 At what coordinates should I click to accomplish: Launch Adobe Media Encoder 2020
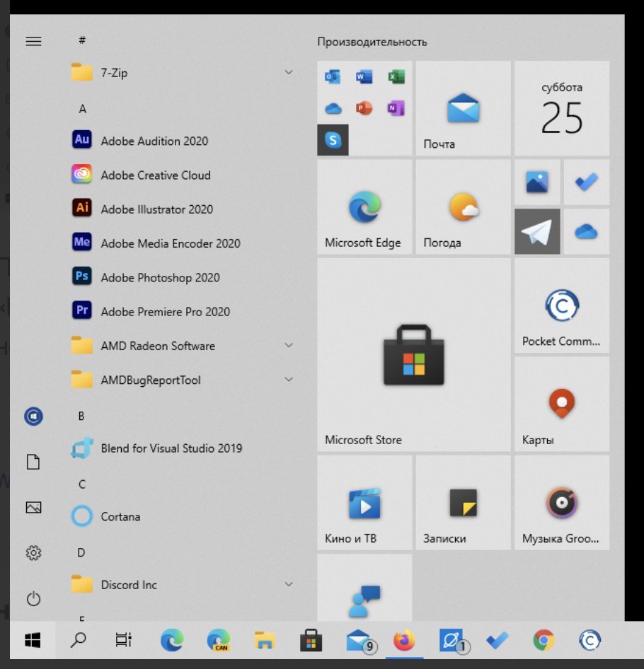pyautogui.click(x=181, y=243)
